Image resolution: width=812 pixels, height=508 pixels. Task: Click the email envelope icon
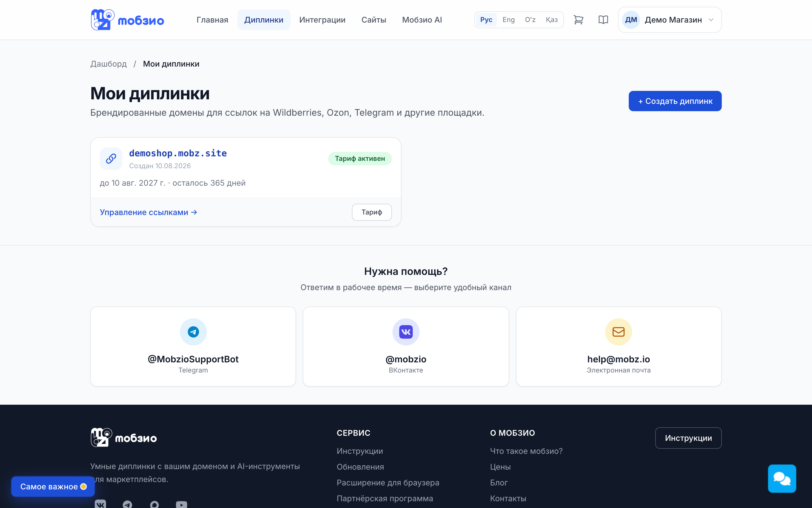coord(618,332)
